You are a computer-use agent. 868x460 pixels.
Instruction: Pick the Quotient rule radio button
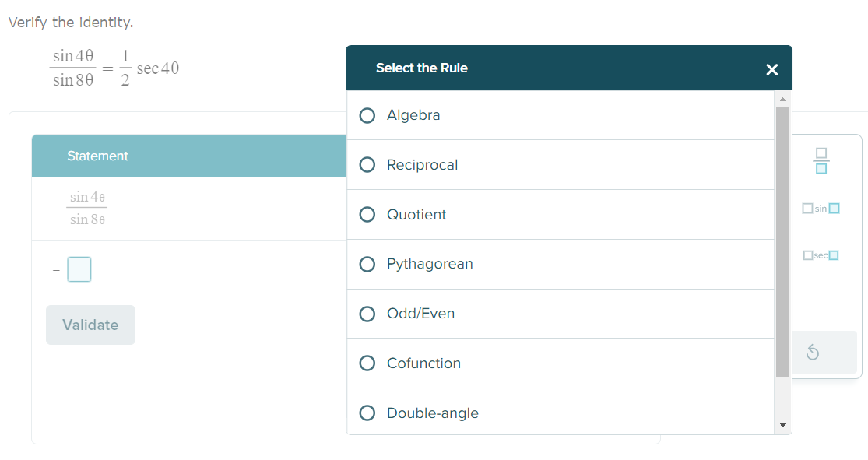pos(367,215)
